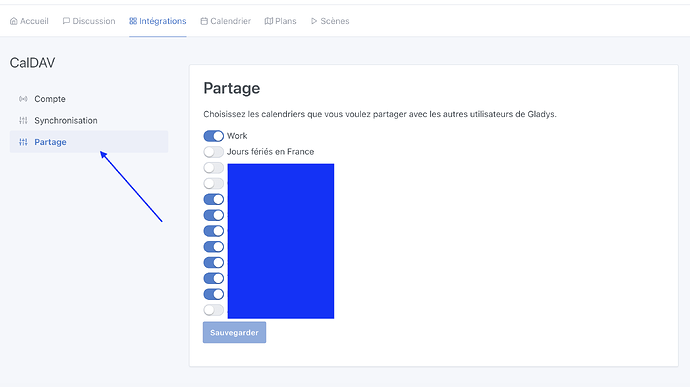Viewport: 690px width, 387px height.
Task: Click the sliders icon beside Partage
Action: (23, 142)
